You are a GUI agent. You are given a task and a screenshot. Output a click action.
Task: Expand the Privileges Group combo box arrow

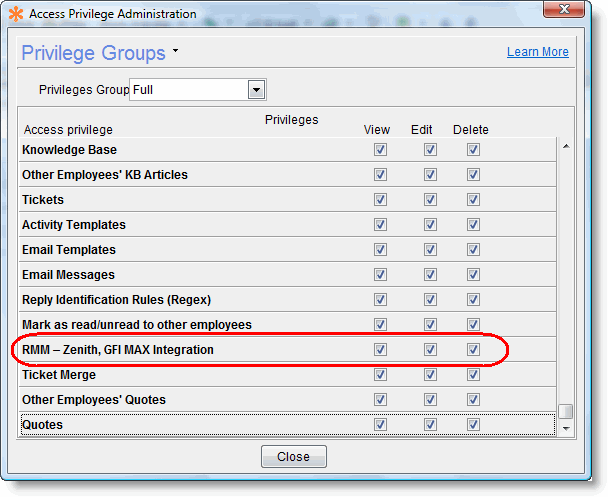[256, 90]
